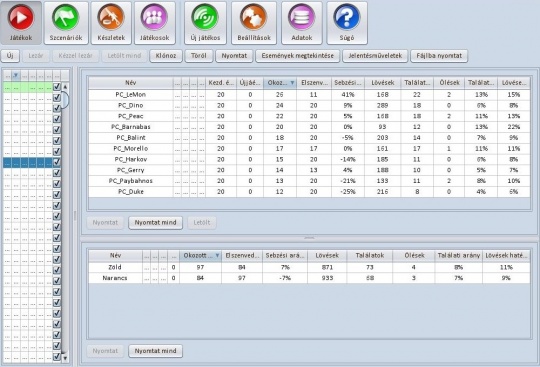The width and height of the screenshot is (540, 367).
Task: Create a new game with the Új button
Action: [x=10, y=56]
